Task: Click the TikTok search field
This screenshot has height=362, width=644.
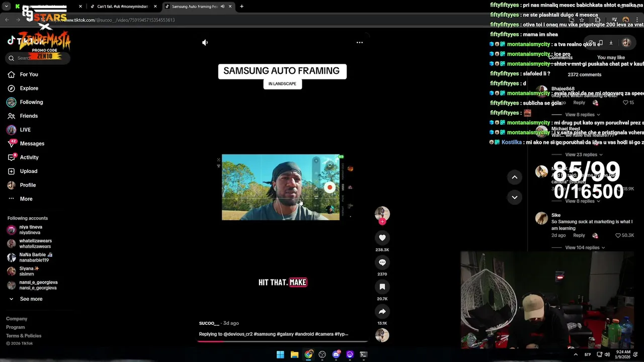Action: [38, 58]
